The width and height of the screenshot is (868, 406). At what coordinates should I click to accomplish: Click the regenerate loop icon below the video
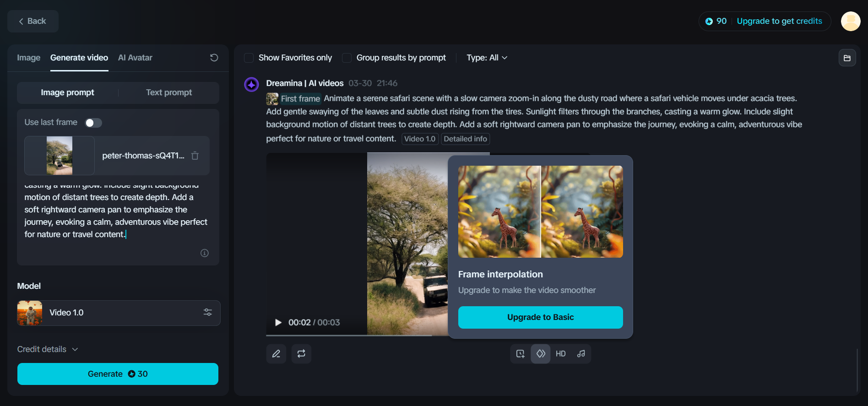(x=301, y=354)
